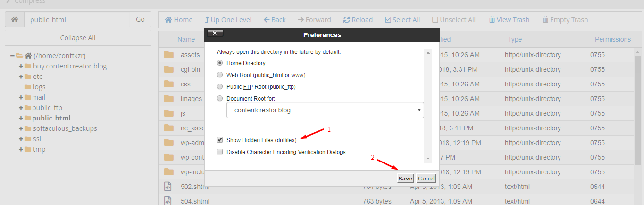Save the Preferences dialog

pyautogui.click(x=405, y=179)
